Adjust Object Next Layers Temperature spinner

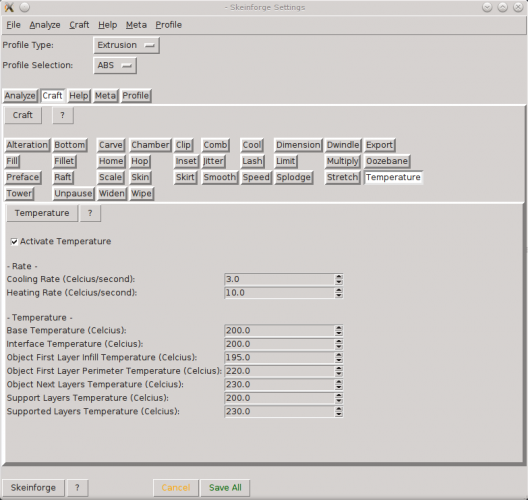(339, 385)
